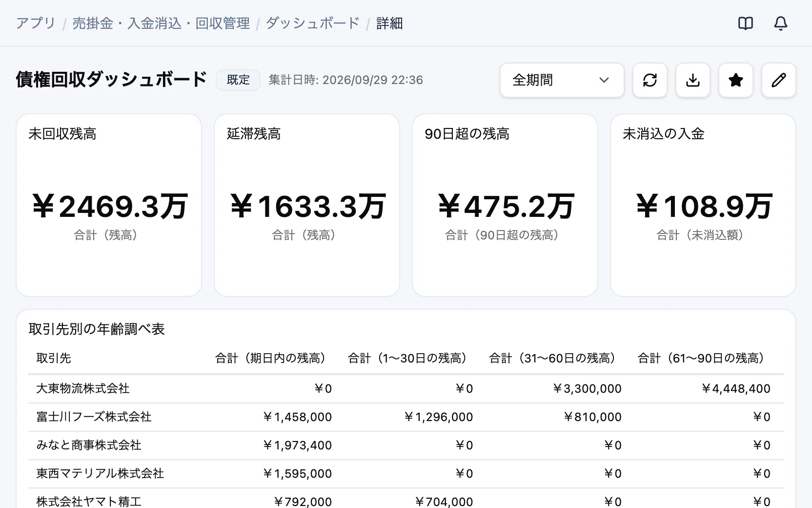Sort by 取引先 column header

(x=54, y=359)
